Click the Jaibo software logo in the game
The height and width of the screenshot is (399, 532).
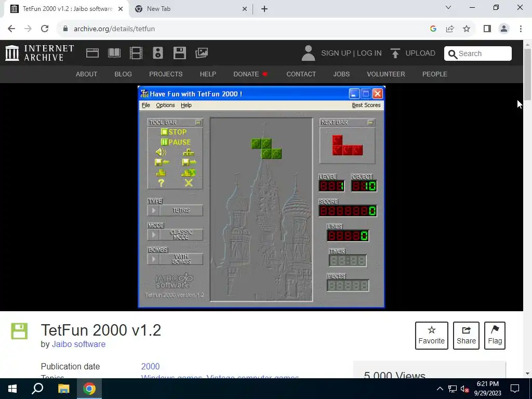(x=174, y=281)
